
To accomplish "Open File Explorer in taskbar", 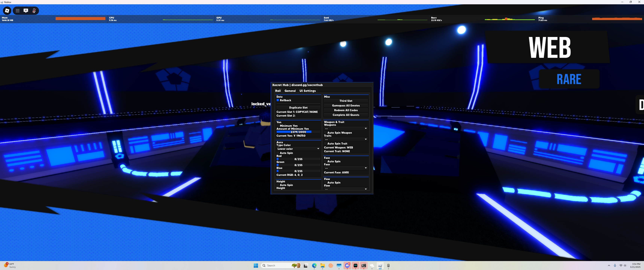I will pyautogui.click(x=323, y=265).
